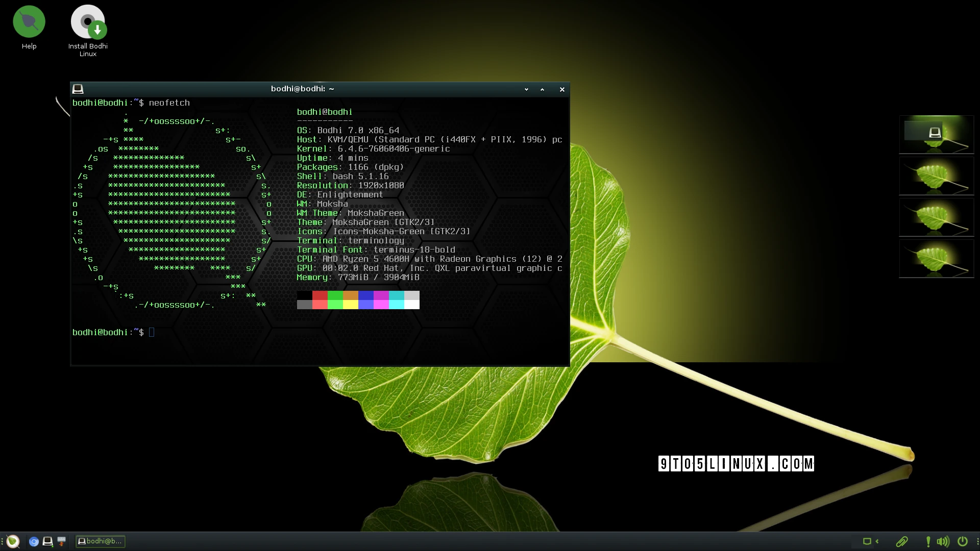The width and height of the screenshot is (980, 551).
Task: Mute audio with the speaker tray icon
Action: 942,542
